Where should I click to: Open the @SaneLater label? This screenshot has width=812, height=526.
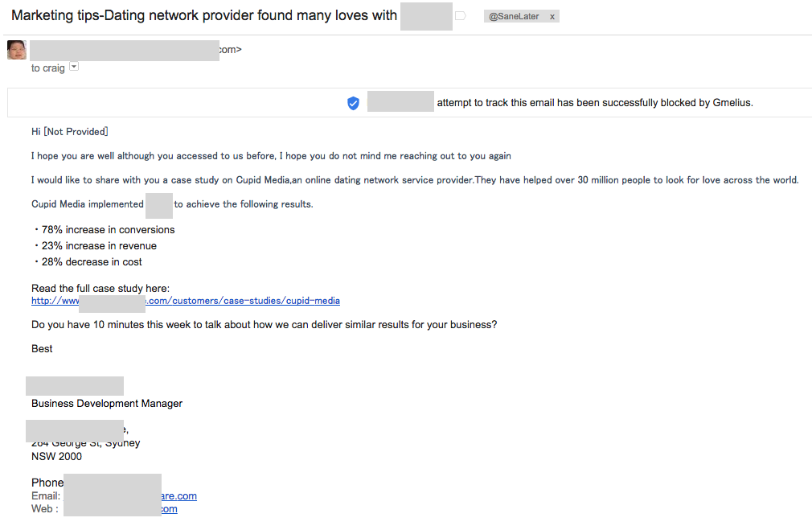point(514,17)
